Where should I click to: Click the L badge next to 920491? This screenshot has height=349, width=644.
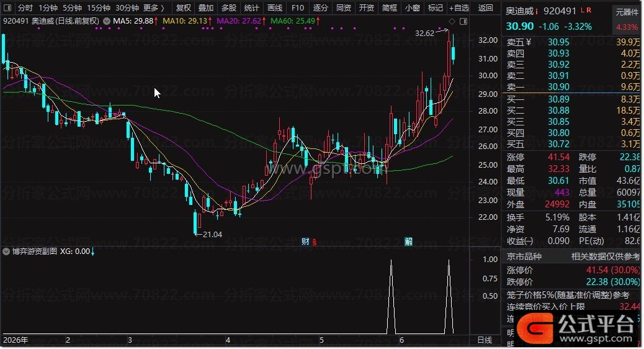[x=583, y=11]
